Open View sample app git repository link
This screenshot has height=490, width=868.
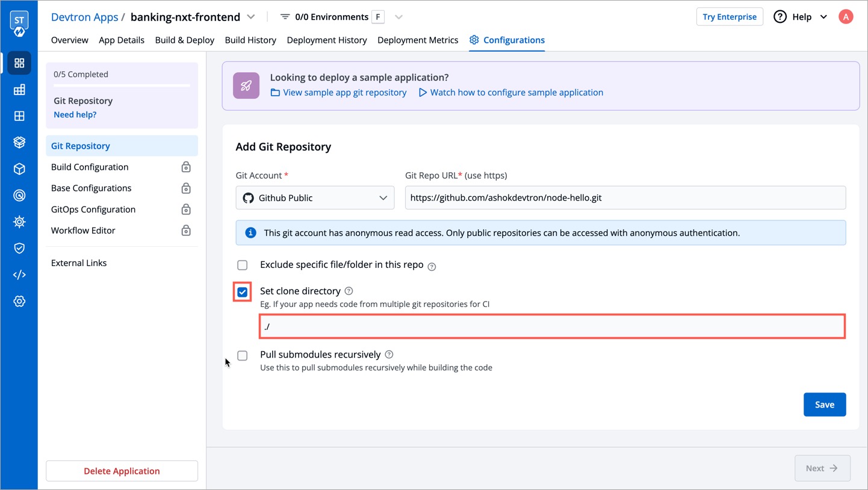[344, 93]
